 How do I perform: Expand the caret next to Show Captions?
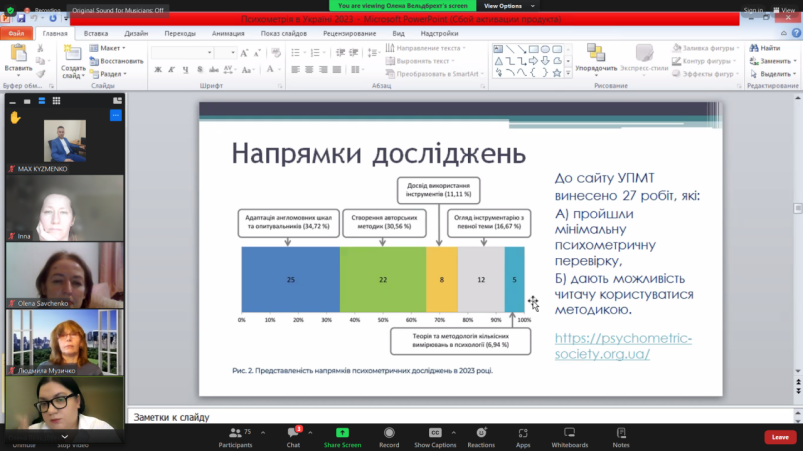coord(453,433)
